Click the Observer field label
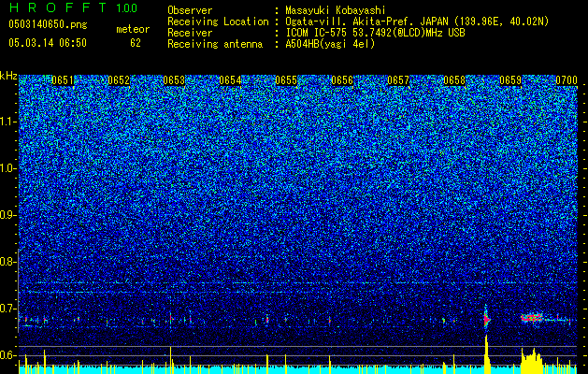Image resolution: width=588 pixels, height=374 pixels. (190, 11)
